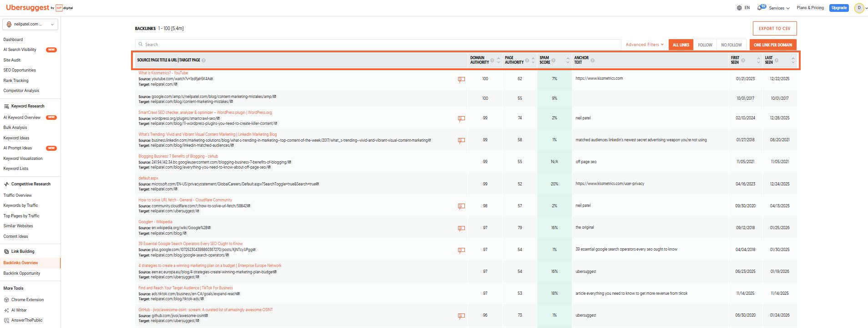The height and width of the screenshot is (328, 868).
Task: Click the Export to CSV button
Action: pyautogui.click(x=775, y=28)
